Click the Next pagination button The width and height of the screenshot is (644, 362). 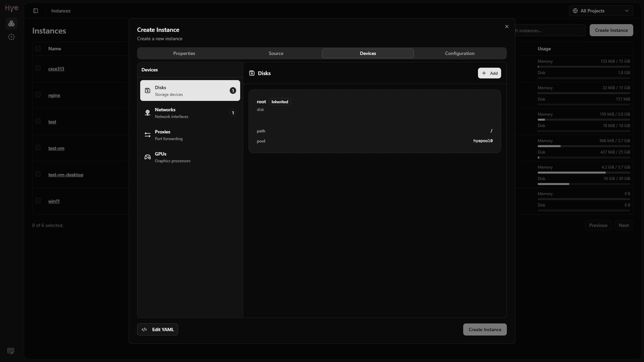pos(624,225)
